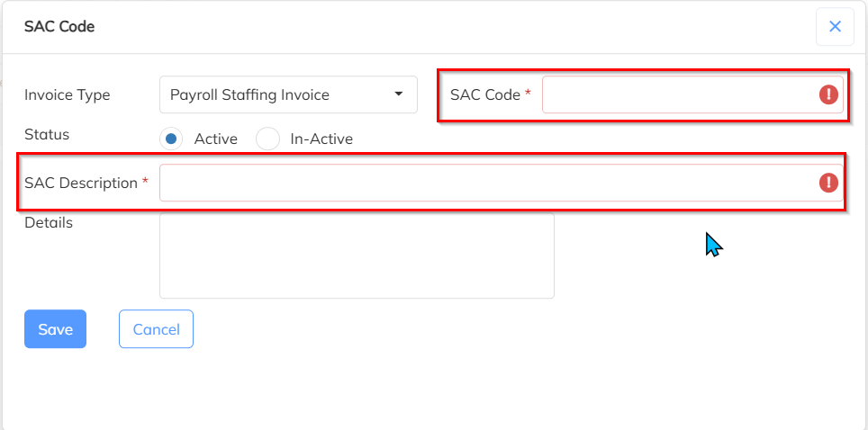Click the Details label
The height and width of the screenshot is (430, 868).
[x=49, y=222]
